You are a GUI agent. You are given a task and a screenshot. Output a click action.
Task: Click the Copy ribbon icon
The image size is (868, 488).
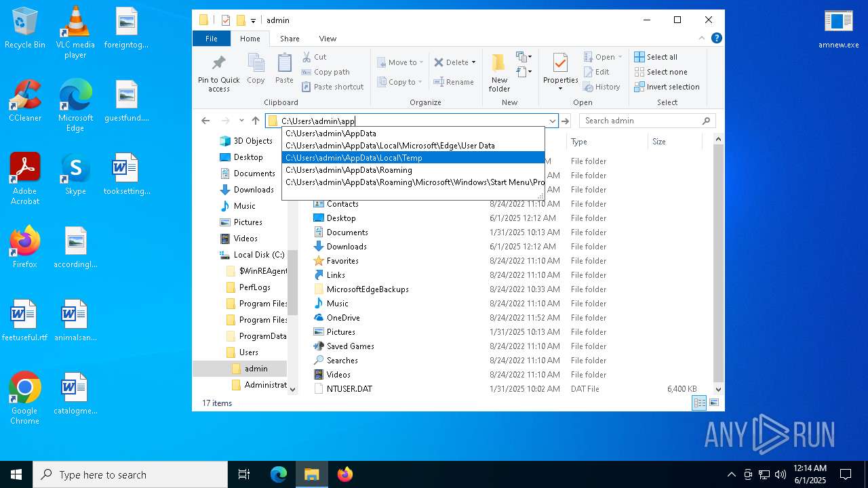click(256, 70)
